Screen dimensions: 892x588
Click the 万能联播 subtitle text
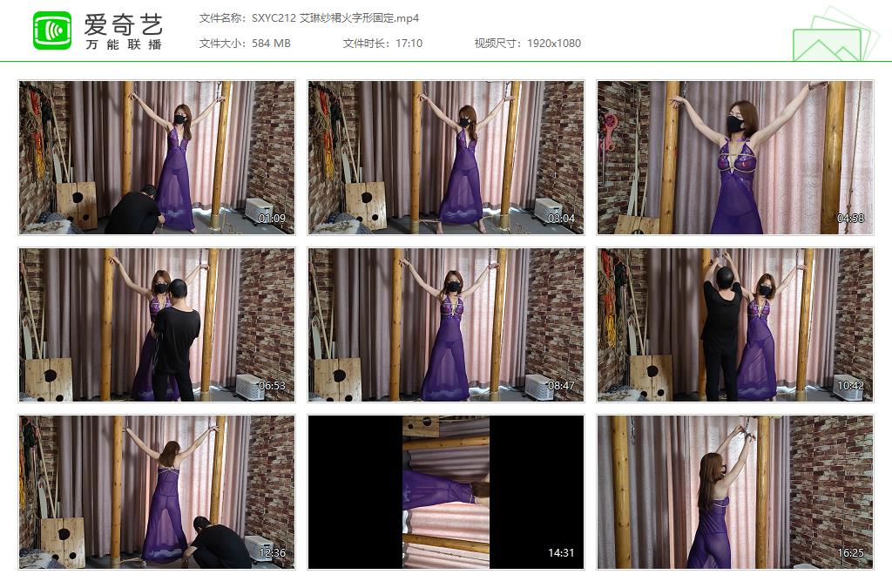124,44
